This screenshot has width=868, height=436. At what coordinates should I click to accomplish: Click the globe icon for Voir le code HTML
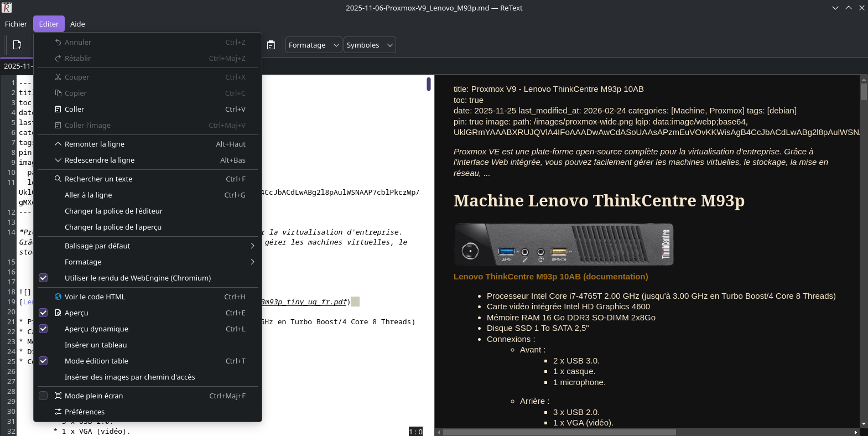click(x=58, y=297)
